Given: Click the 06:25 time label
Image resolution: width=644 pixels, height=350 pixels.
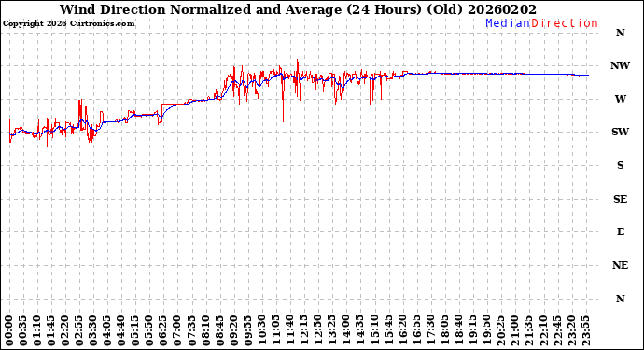Looking at the screenshot, I should pos(163,331).
